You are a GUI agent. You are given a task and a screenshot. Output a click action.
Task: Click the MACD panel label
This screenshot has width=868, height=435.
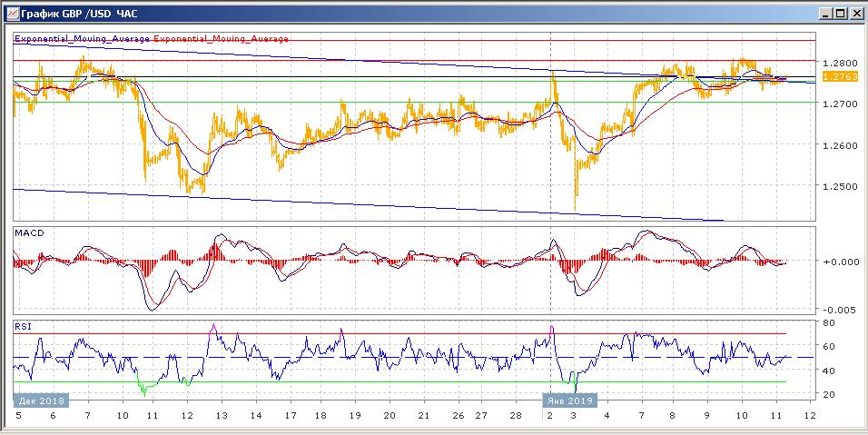[29, 233]
